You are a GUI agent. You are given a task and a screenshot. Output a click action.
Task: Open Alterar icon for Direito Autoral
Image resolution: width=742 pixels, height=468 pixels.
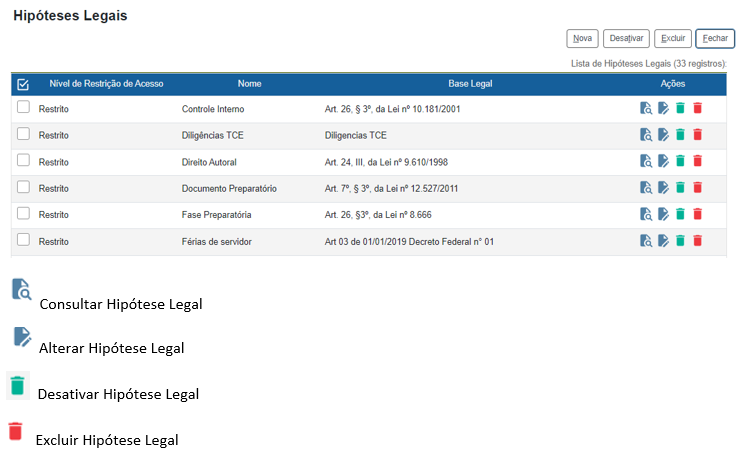click(663, 161)
